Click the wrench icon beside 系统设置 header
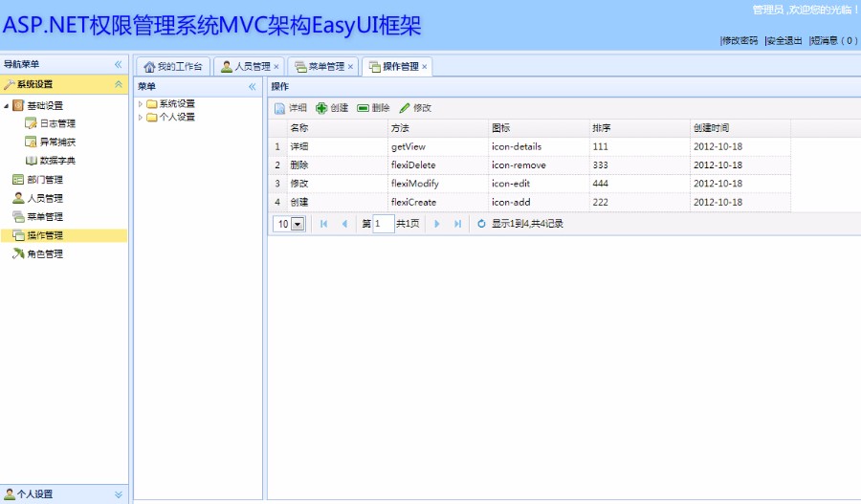861x504 pixels. 9,84
